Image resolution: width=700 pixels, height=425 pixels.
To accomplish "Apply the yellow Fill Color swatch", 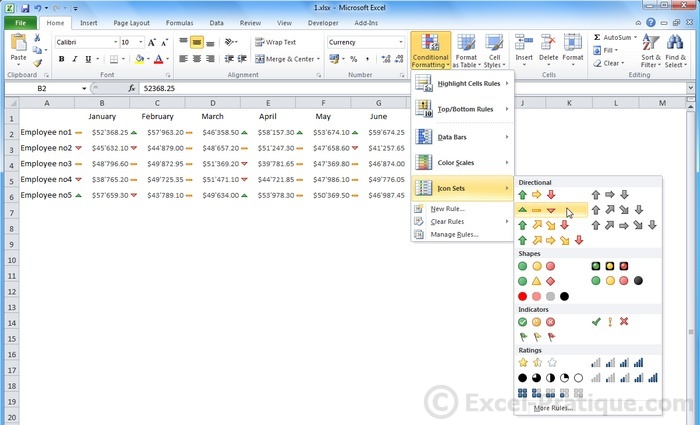I will click(x=139, y=59).
